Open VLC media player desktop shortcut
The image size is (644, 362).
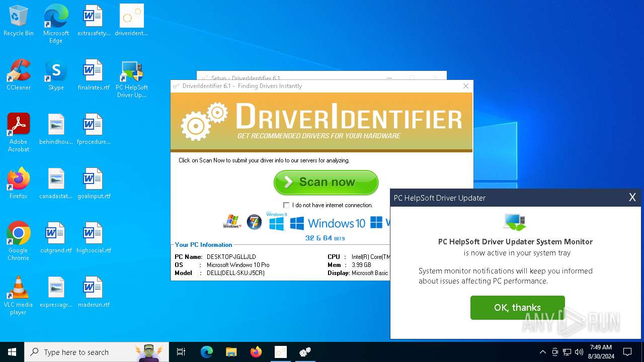[x=19, y=295]
